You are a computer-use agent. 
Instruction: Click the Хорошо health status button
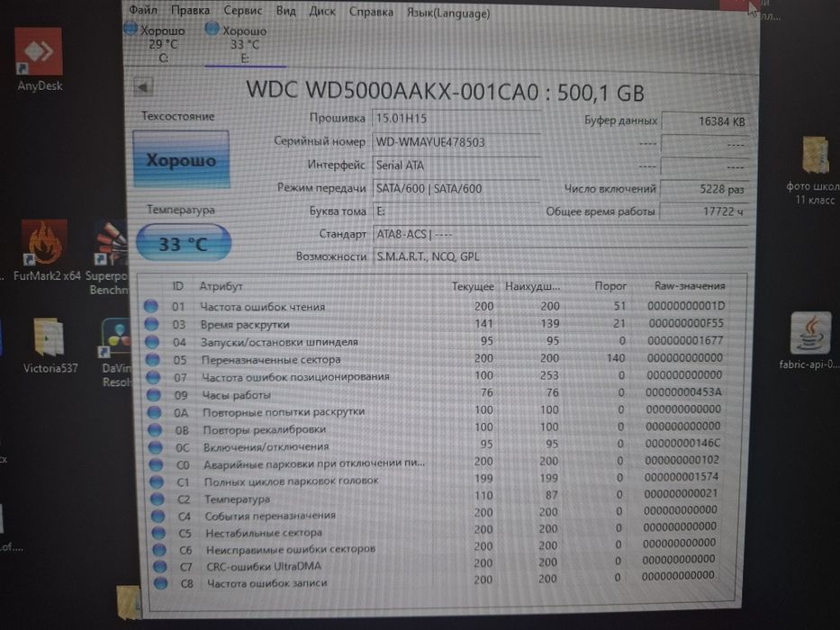(x=181, y=159)
